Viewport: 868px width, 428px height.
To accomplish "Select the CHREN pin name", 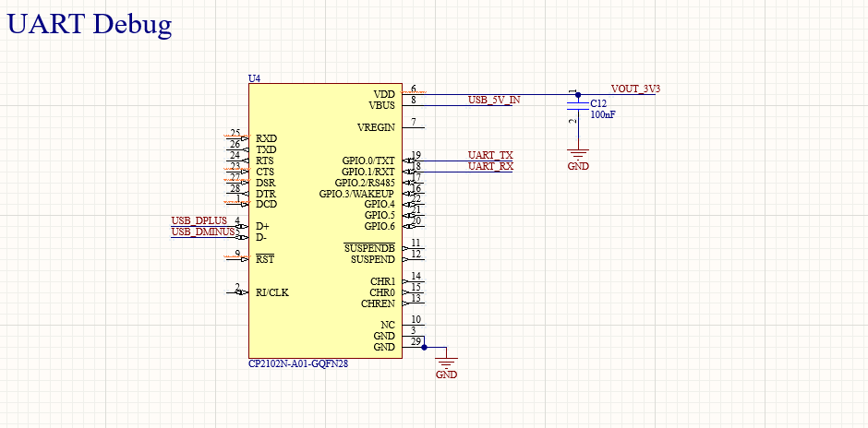I will (x=378, y=303).
